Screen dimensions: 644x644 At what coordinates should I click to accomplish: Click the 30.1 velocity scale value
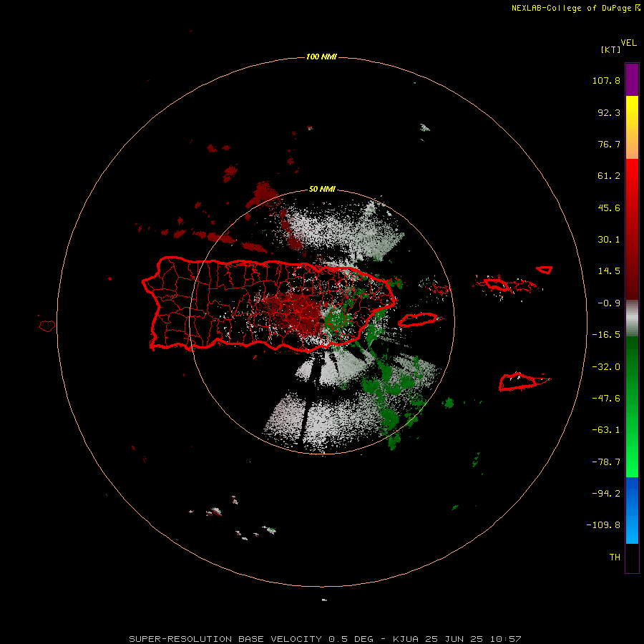[609, 240]
